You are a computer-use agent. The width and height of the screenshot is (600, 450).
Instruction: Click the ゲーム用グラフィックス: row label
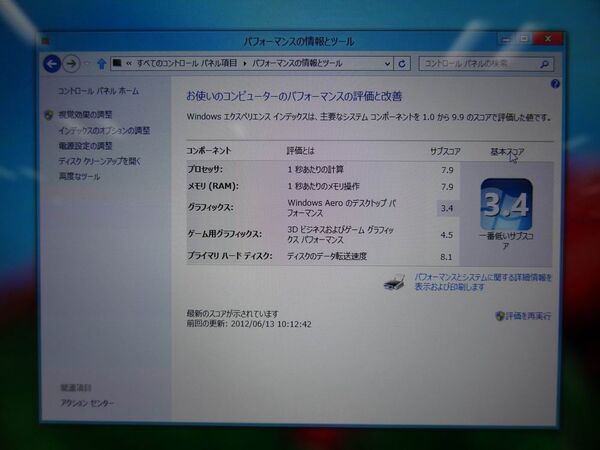point(225,234)
